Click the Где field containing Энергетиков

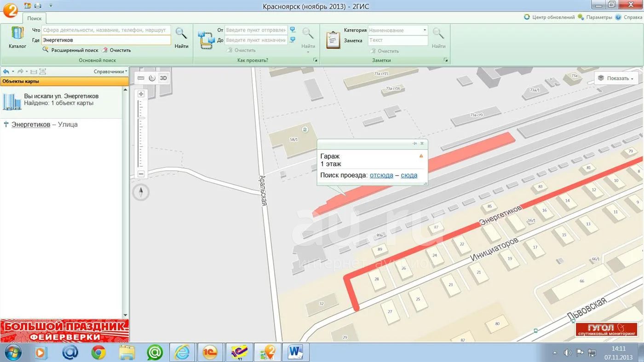coord(106,40)
